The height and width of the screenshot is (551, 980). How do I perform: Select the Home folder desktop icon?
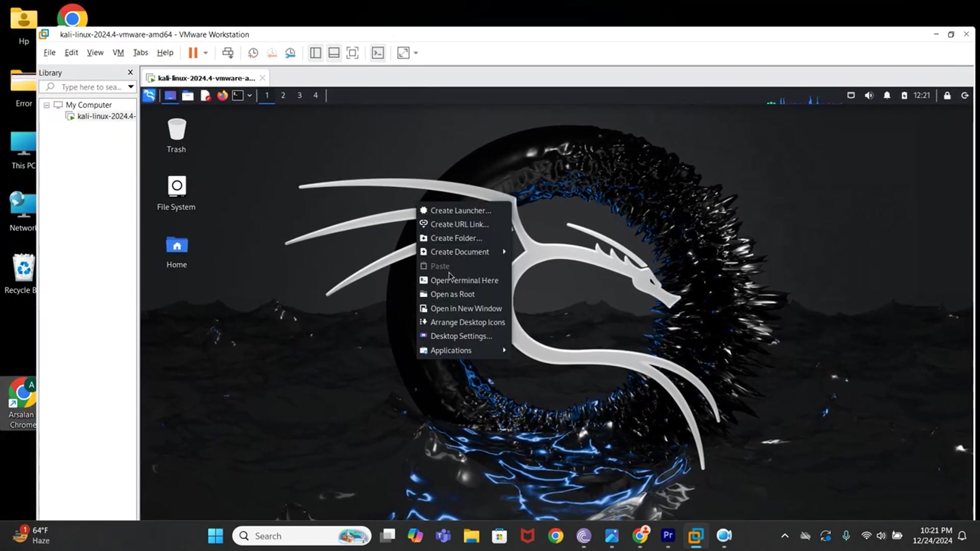177,252
